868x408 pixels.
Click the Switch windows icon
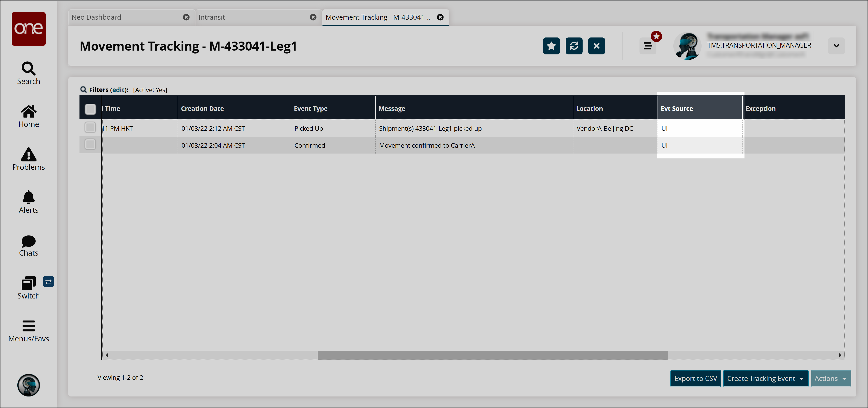point(28,283)
